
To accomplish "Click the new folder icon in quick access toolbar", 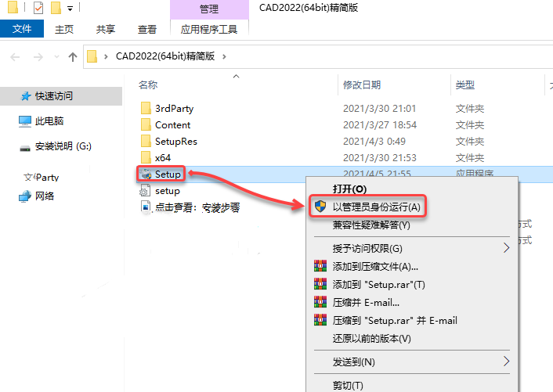I will click(x=56, y=7).
